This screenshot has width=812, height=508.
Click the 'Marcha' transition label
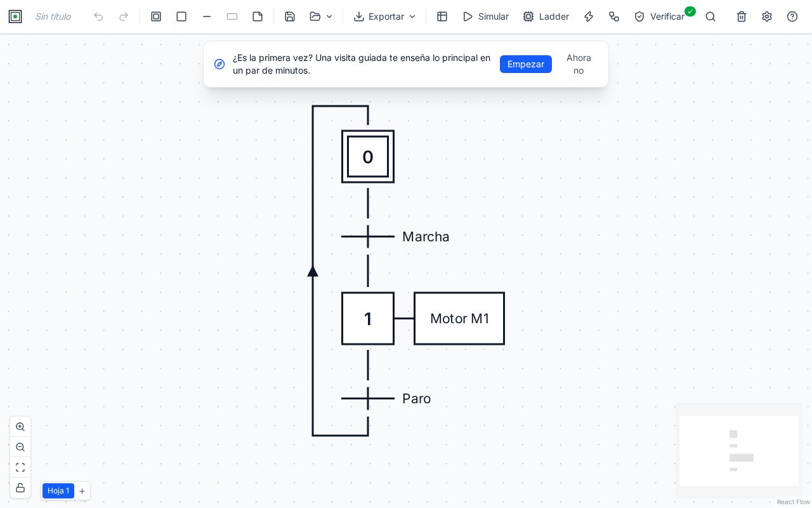(x=426, y=237)
